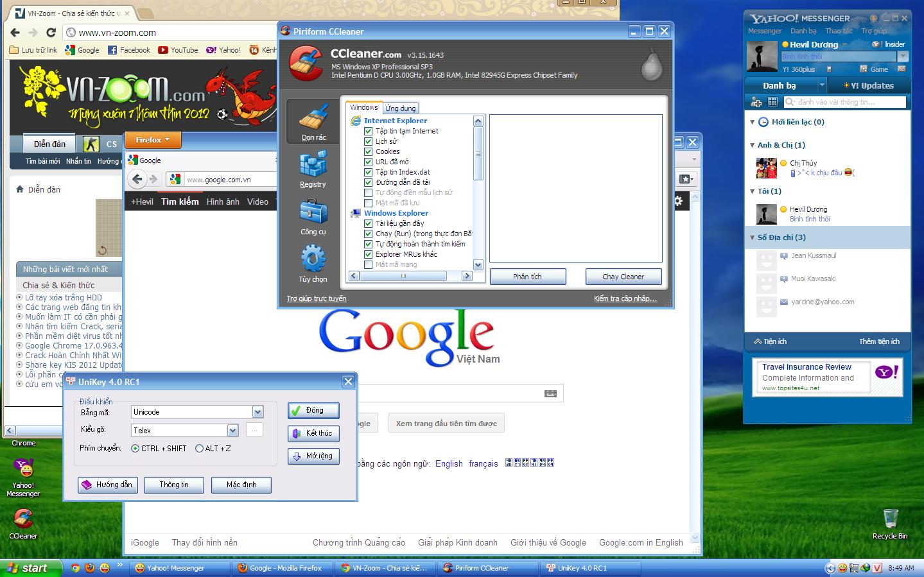Click Chị Thủy's avatar in contact list

pos(767,168)
